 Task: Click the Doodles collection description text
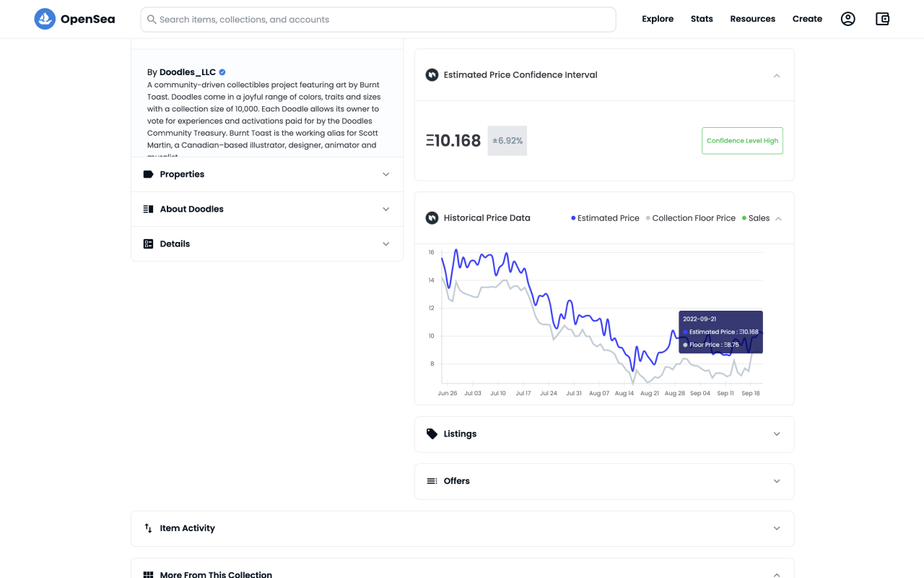click(264, 117)
